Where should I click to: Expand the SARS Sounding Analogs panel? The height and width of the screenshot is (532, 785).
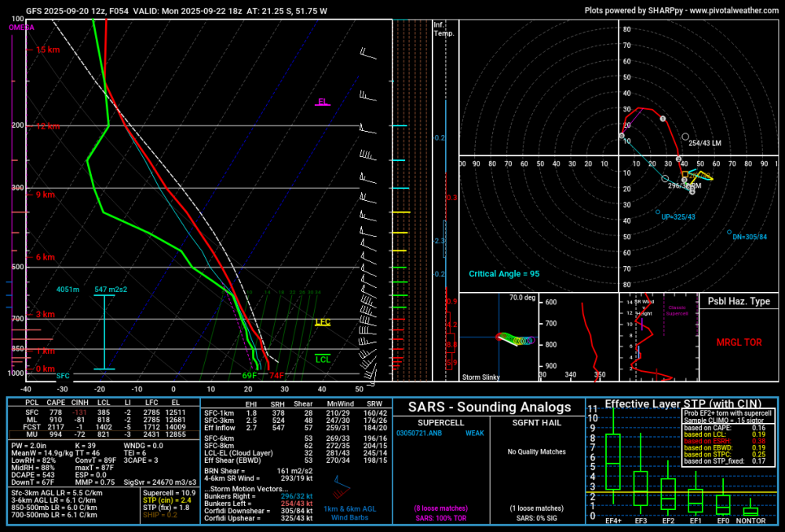(490, 407)
